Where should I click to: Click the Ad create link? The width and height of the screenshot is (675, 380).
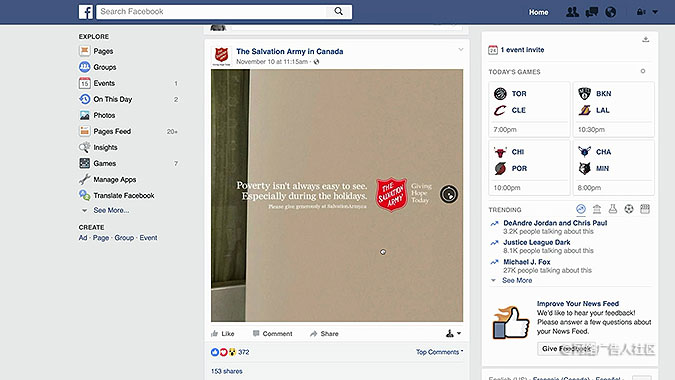[x=83, y=238]
